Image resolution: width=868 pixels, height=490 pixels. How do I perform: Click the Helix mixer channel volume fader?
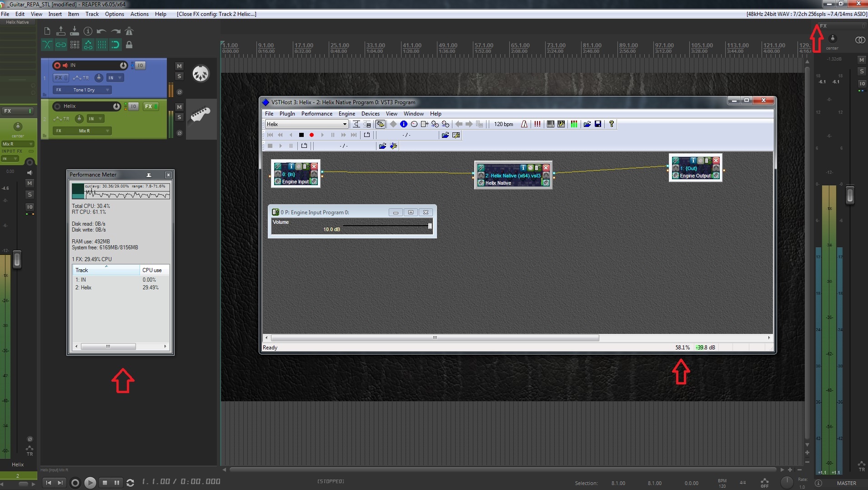[17, 259]
